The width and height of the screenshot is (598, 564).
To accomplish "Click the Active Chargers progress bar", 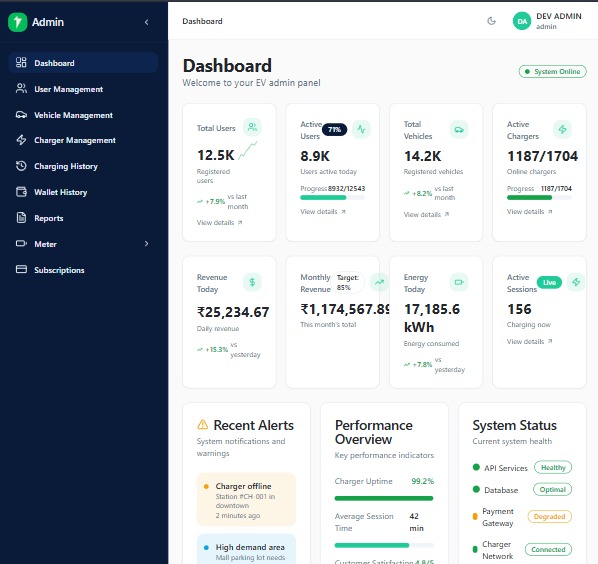I will (x=539, y=198).
